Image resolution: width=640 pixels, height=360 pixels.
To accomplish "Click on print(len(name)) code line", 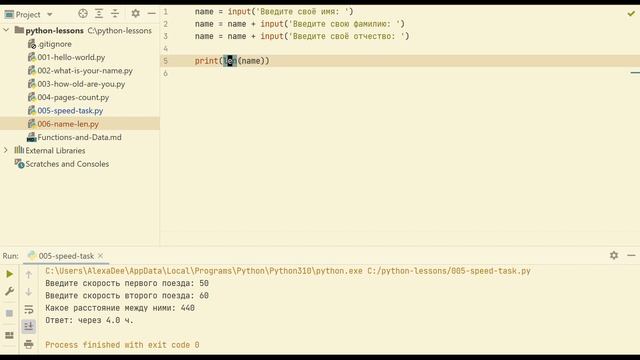I will tap(232, 61).
